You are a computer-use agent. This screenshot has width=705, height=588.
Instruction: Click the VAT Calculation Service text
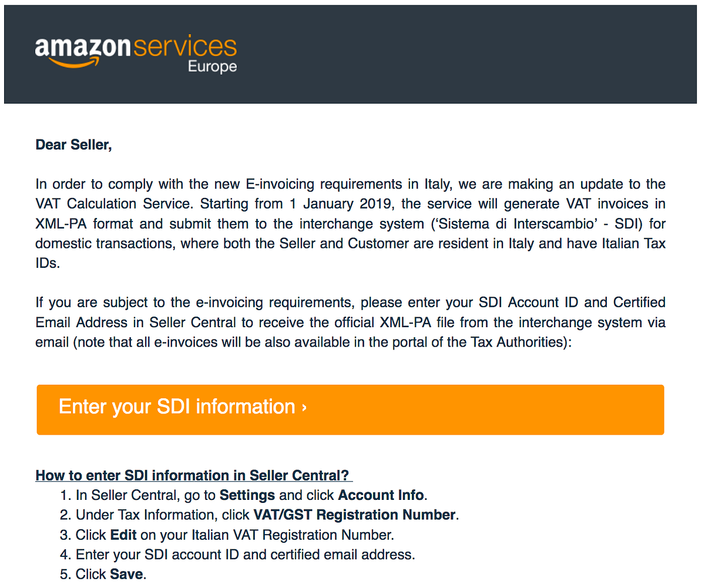coord(114,204)
